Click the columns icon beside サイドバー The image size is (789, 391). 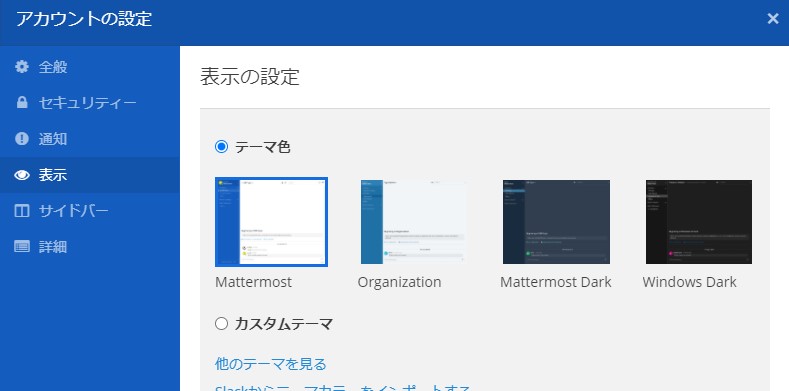[22, 211]
